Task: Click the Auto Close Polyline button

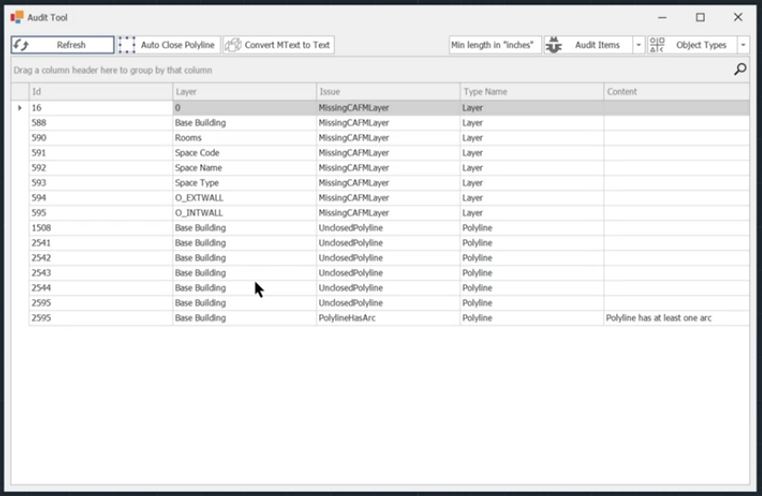Action: tap(168, 45)
